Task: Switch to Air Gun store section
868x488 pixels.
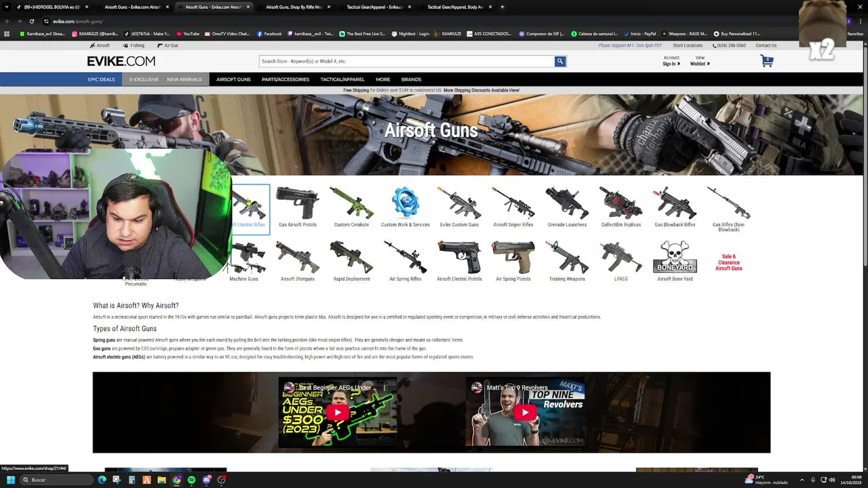Action: click(167, 45)
